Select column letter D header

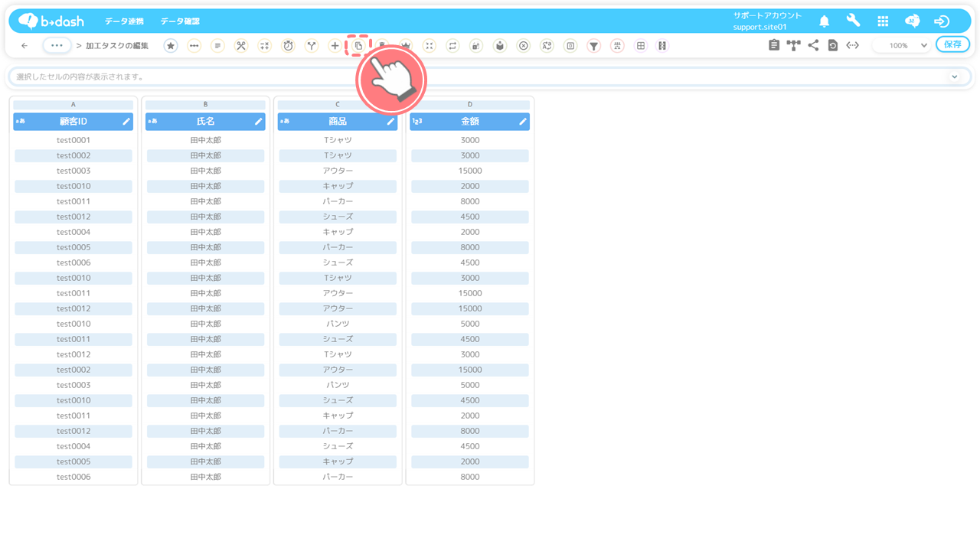pos(470,105)
